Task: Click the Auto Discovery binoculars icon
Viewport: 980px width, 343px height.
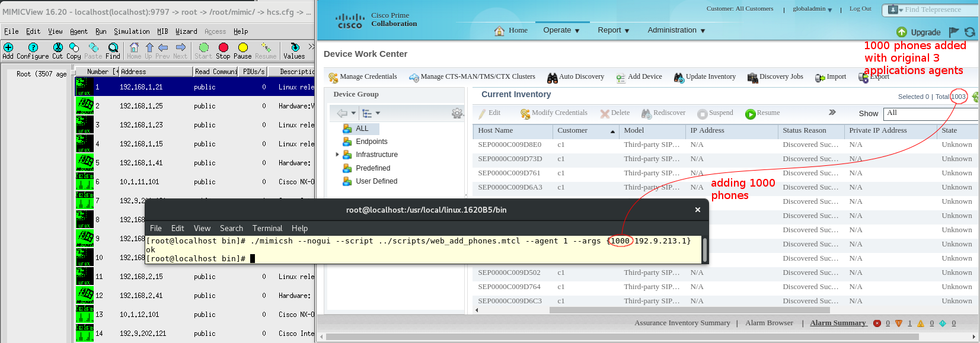Action: point(553,78)
